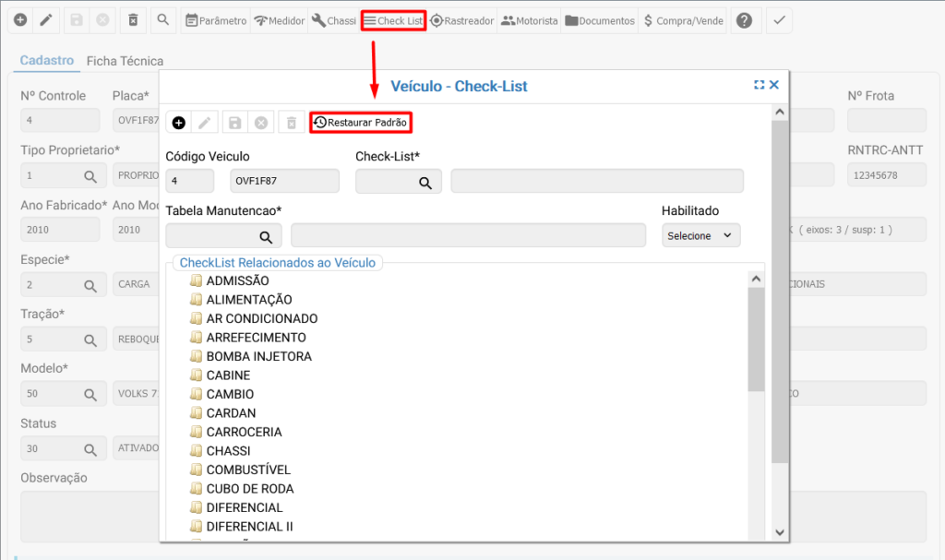Click the Check-List field search magnifier
The image size is (945, 560).
(425, 183)
